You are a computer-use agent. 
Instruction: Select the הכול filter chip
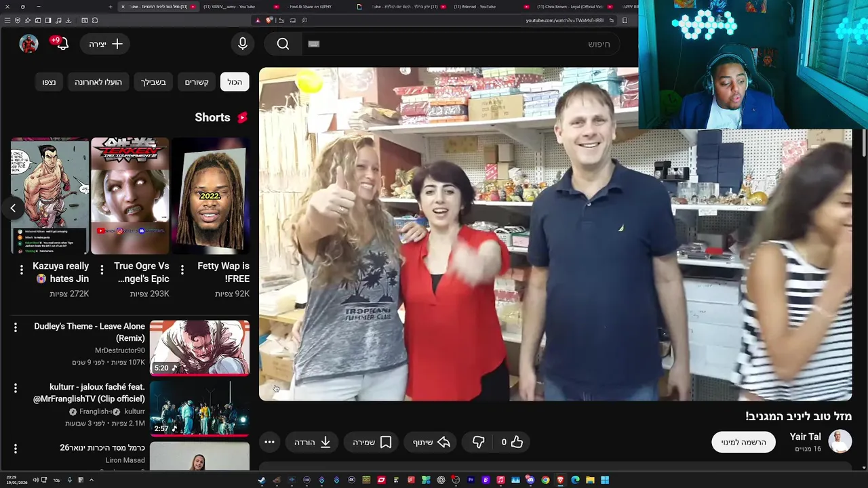(235, 82)
